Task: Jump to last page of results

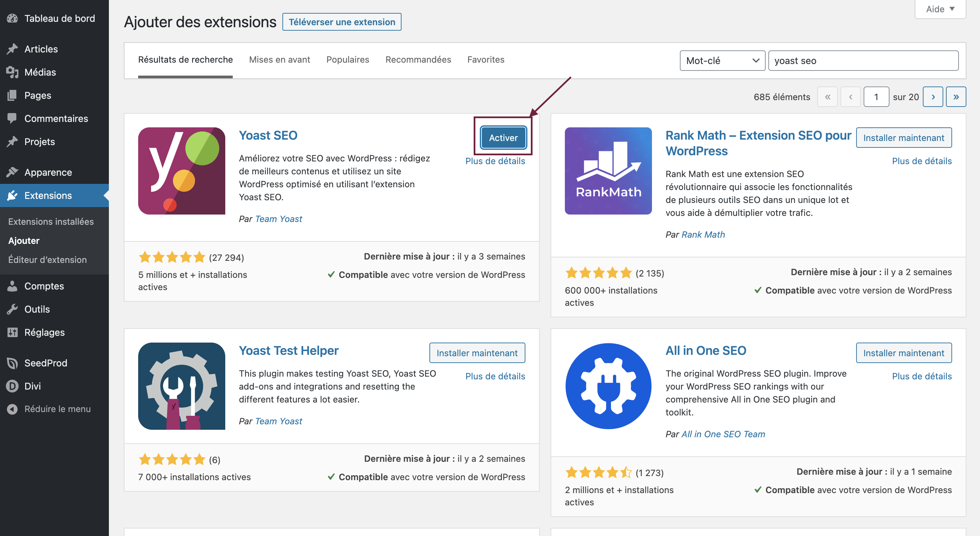Action: (x=956, y=97)
